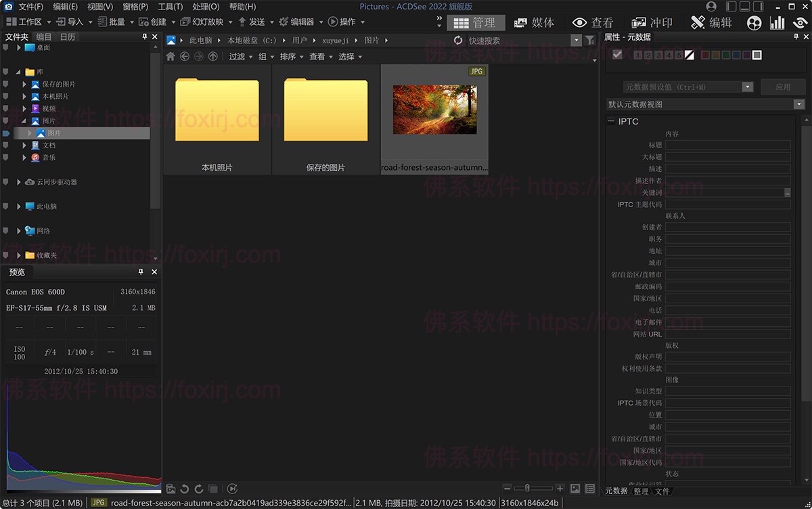
Task: Select the red color label swatch
Action: point(705,55)
